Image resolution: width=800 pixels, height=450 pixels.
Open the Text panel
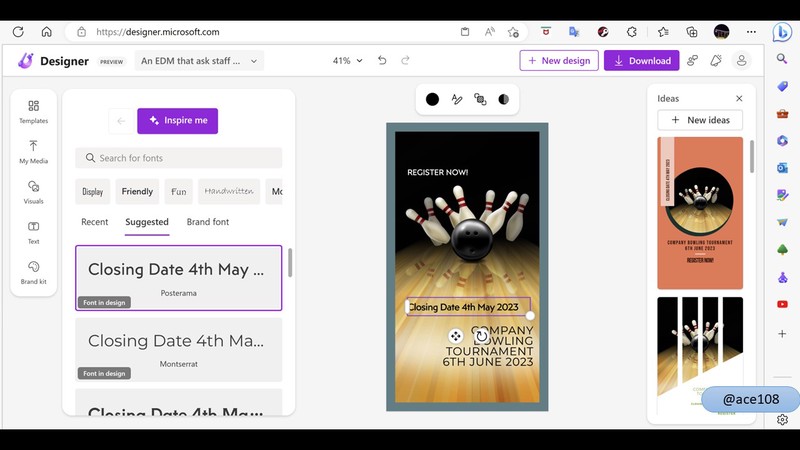tap(34, 232)
